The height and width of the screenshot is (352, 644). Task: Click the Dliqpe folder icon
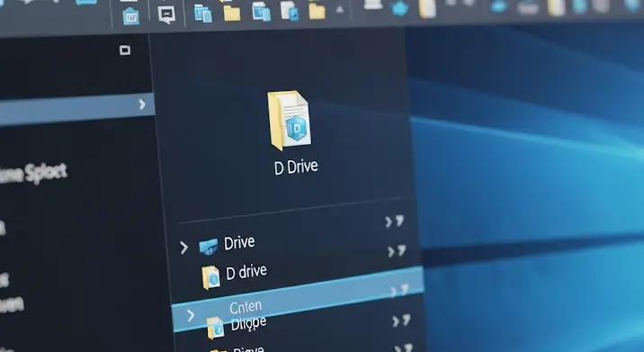215,329
